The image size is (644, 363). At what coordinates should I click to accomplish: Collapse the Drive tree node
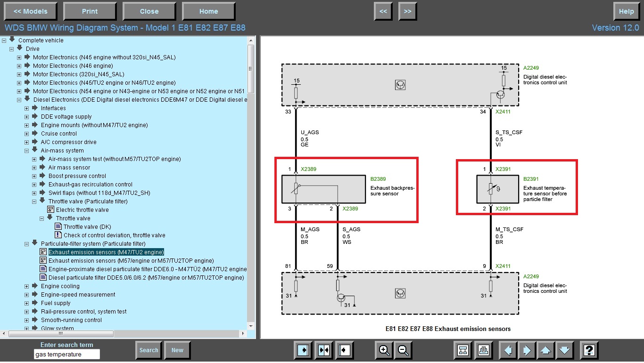point(12,49)
